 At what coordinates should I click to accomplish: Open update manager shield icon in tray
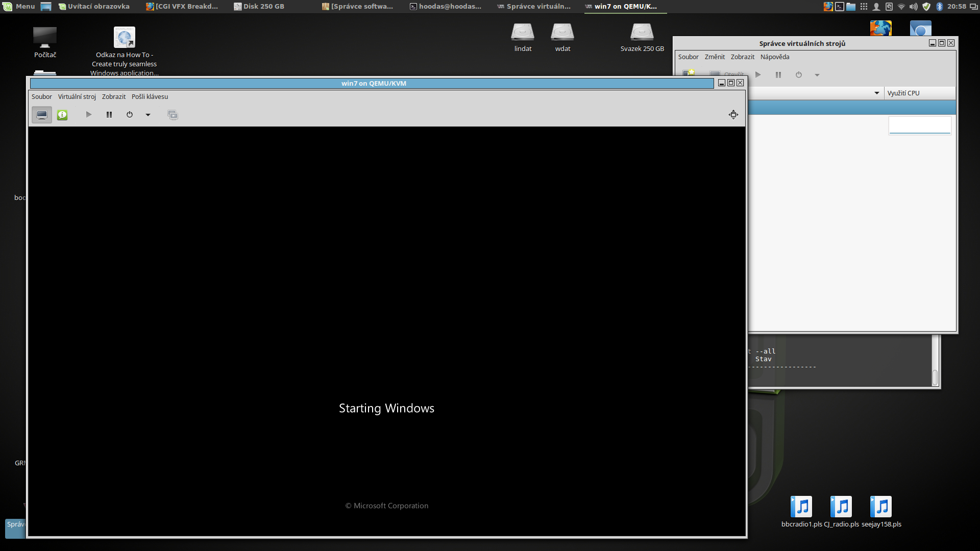pos(926,7)
